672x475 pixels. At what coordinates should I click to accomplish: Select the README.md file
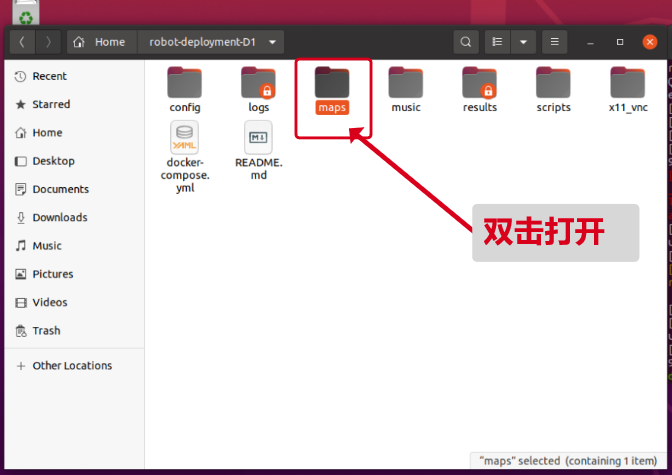point(258,137)
